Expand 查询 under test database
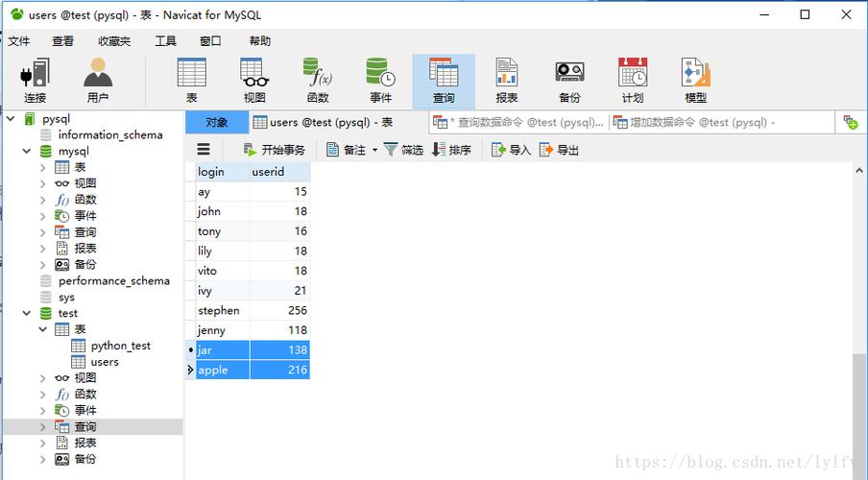The width and height of the screenshot is (868, 480). pos(43,427)
